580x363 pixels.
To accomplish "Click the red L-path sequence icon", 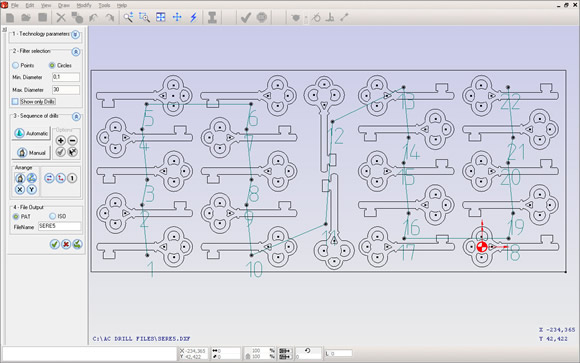I will click(61, 178).
